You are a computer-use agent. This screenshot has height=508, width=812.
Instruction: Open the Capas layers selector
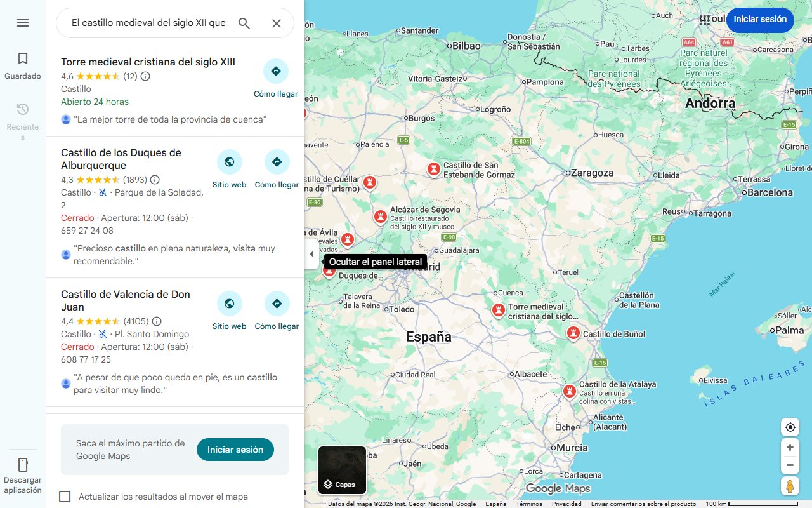tap(341, 470)
